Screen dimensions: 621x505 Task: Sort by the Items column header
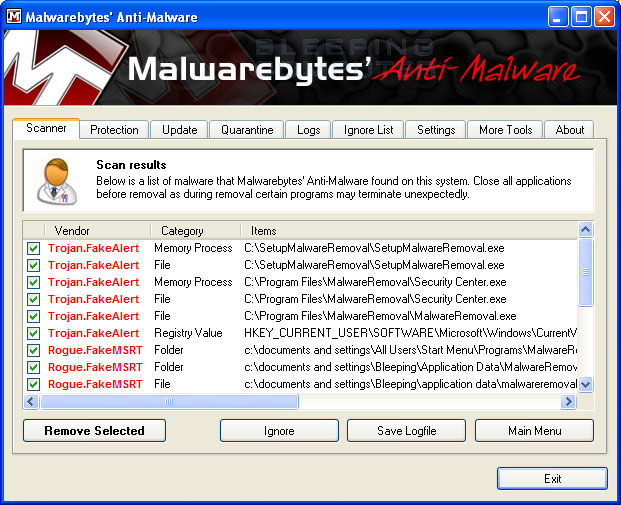[410, 231]
